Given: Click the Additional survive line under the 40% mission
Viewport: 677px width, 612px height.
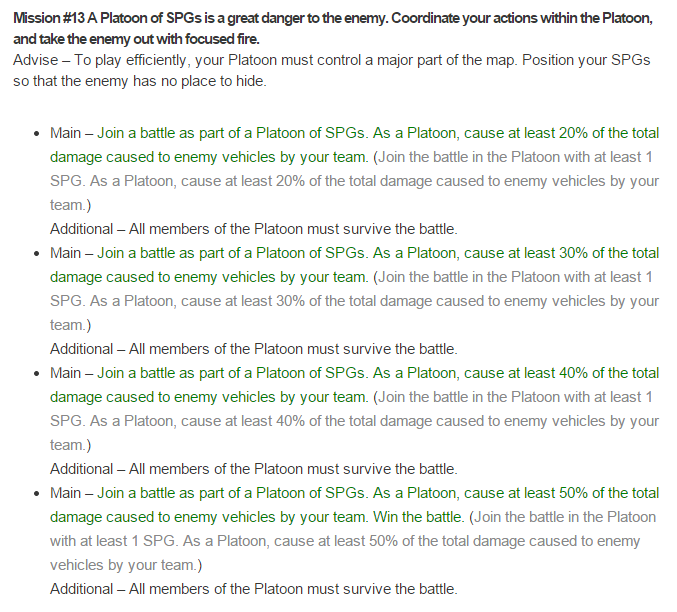Looking at the screenshot, I should click(254, 469).
